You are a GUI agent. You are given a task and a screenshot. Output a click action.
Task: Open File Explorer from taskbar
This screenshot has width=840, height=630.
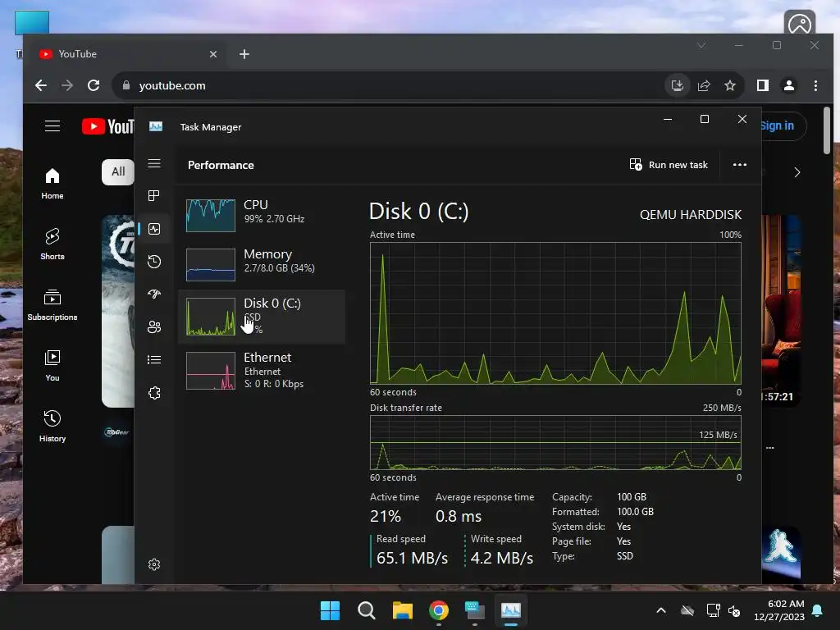[402, 610]
